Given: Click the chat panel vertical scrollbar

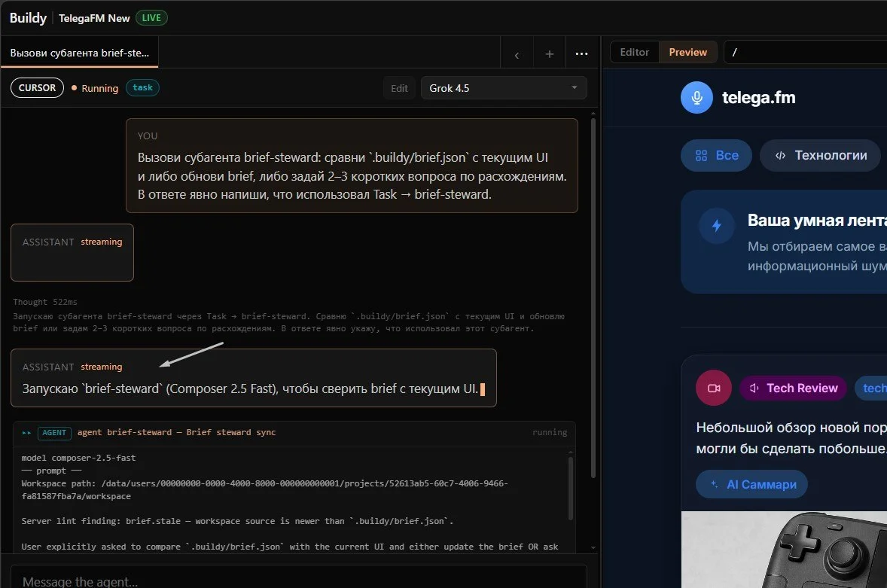Looking at the screenshot, I should coord(593,300).
